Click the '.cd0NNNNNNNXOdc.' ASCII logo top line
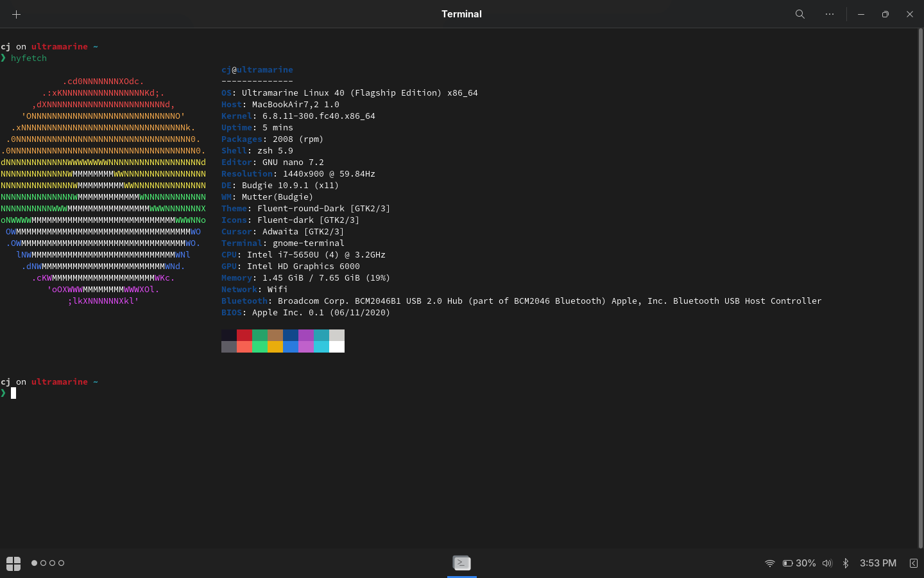924x578 pixels. [x=103, y=81]
